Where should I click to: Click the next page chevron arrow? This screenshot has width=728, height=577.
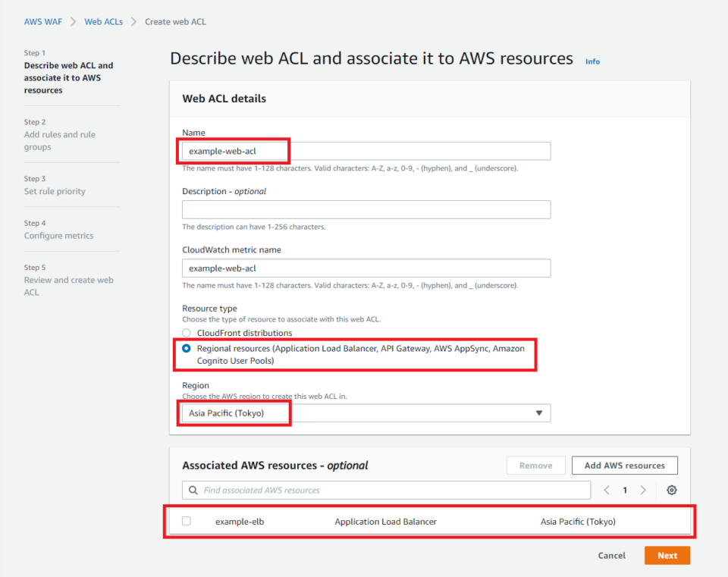[x=642, y=491]
